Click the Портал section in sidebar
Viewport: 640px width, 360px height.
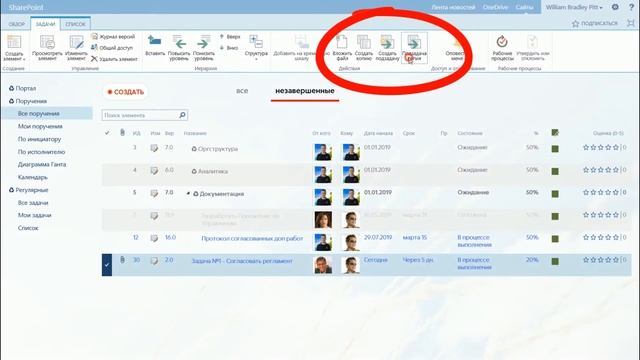26,88
